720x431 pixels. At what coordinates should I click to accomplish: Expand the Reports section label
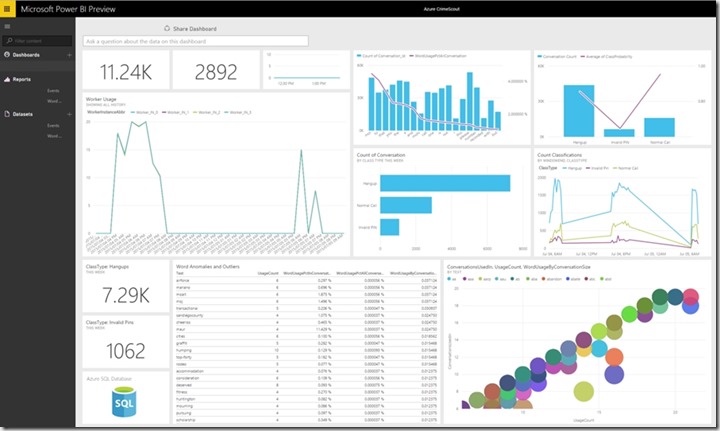(22, 78)
